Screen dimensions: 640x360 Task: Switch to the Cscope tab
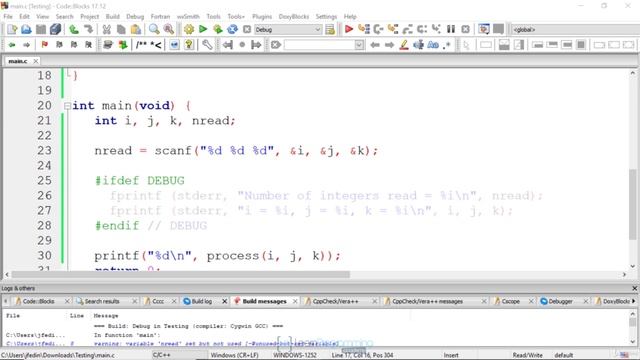(x=510, y=301)
